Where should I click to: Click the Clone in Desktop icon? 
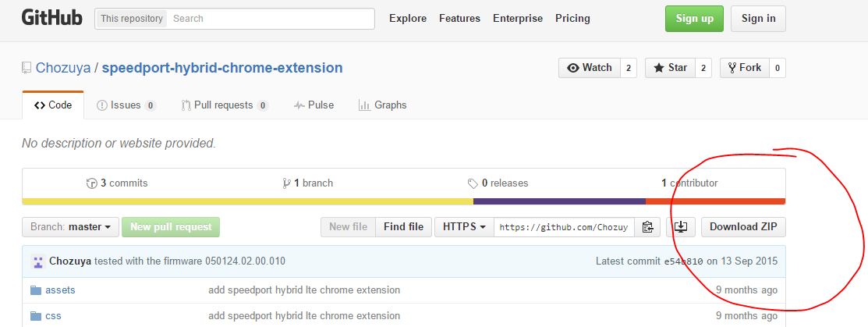681,227
